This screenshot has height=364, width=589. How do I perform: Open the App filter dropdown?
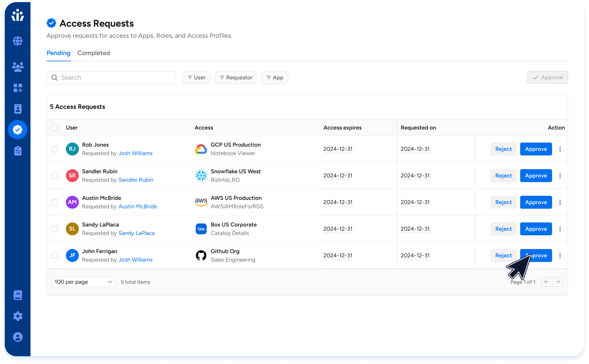coord(274,77)
